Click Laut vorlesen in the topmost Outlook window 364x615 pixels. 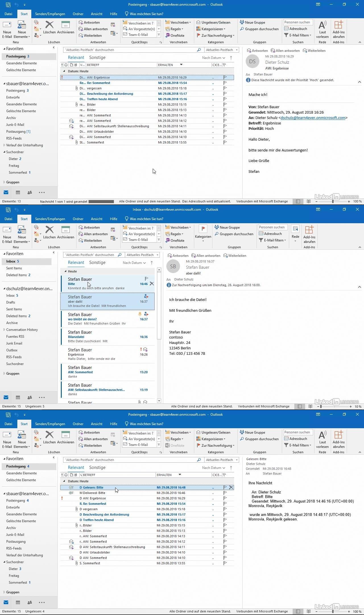322,29
